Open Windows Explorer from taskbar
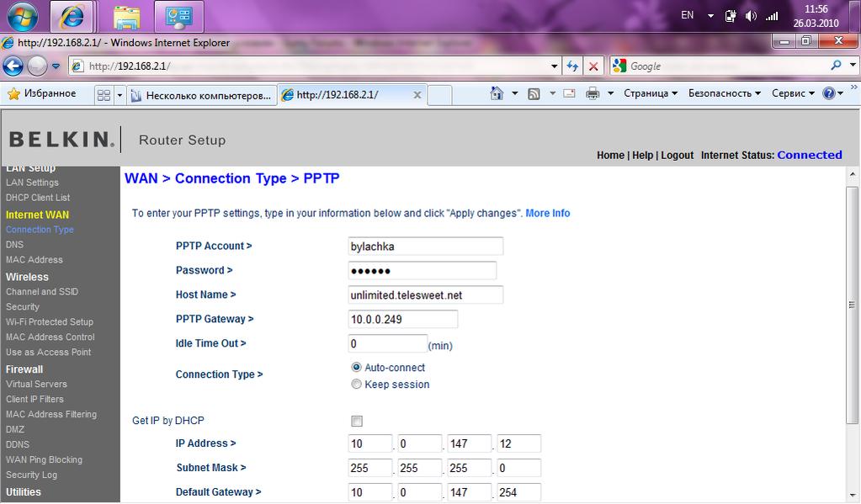Screen dimensions: 861x504 127,16
